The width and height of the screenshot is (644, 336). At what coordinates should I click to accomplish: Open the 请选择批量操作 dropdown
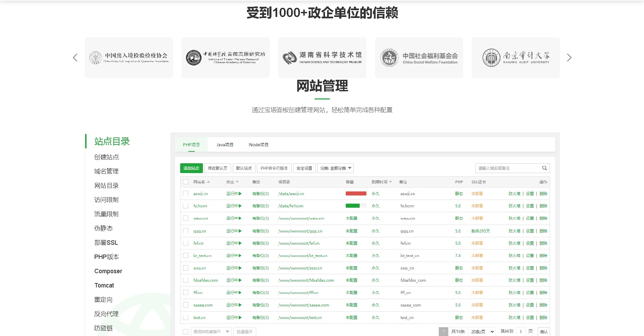coord(211,332)
